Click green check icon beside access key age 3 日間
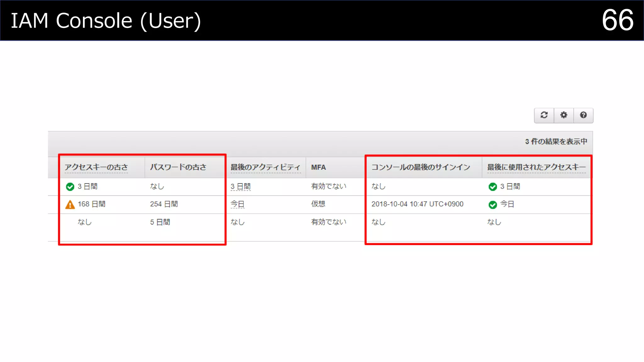 pyautogui.click(x=70, y=187)
